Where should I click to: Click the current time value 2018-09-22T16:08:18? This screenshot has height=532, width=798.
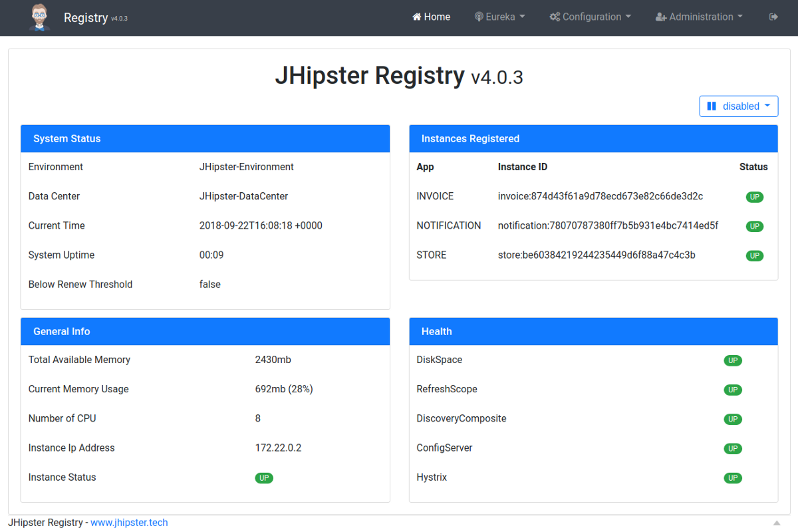261,225
